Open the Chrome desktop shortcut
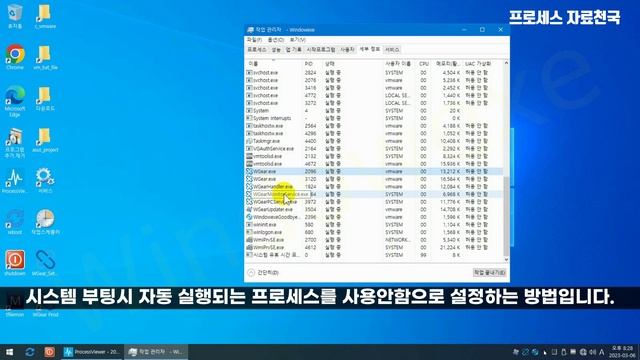The height and width of the screenshot is (360, 640). (x=15, y=57)
